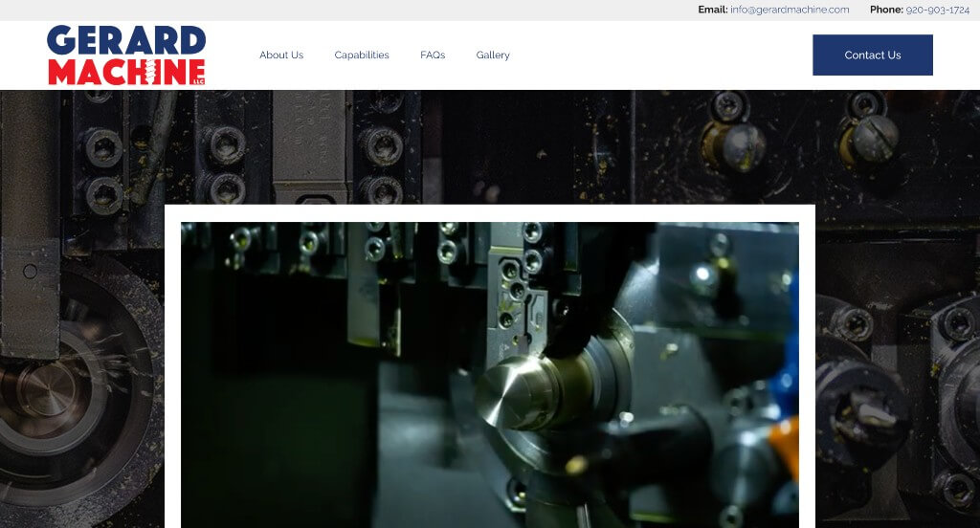Click the Gerard Machine logo

pyautogui.click(x=126, y=55)
